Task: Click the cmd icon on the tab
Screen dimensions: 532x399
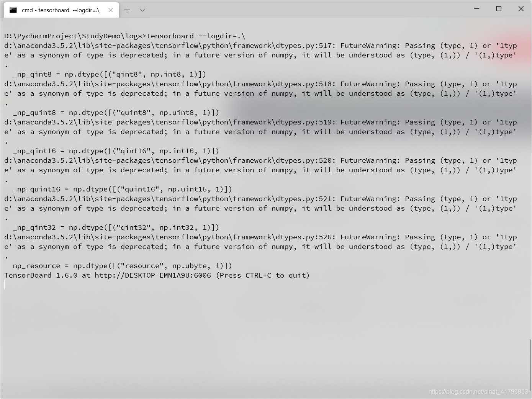Action: pyautogui.click(x=13, y=10)
